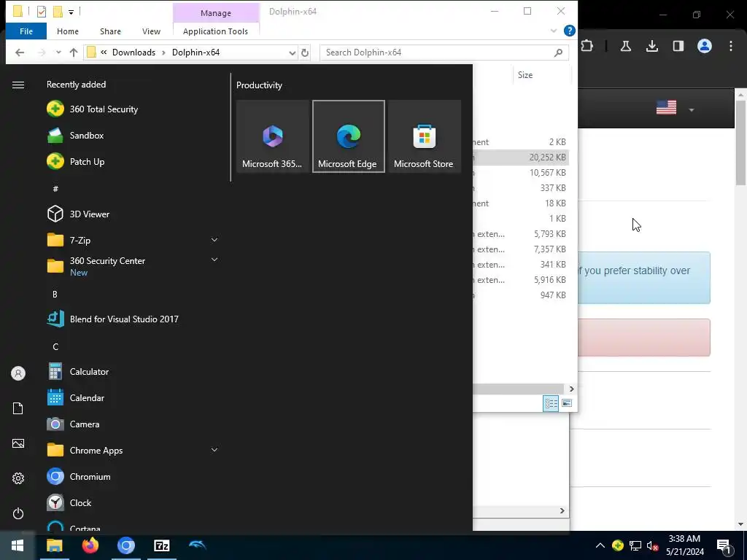Open the browser downloads icon
The width and height of the screenshot is (747, 560).
click(x=651, y=46)
